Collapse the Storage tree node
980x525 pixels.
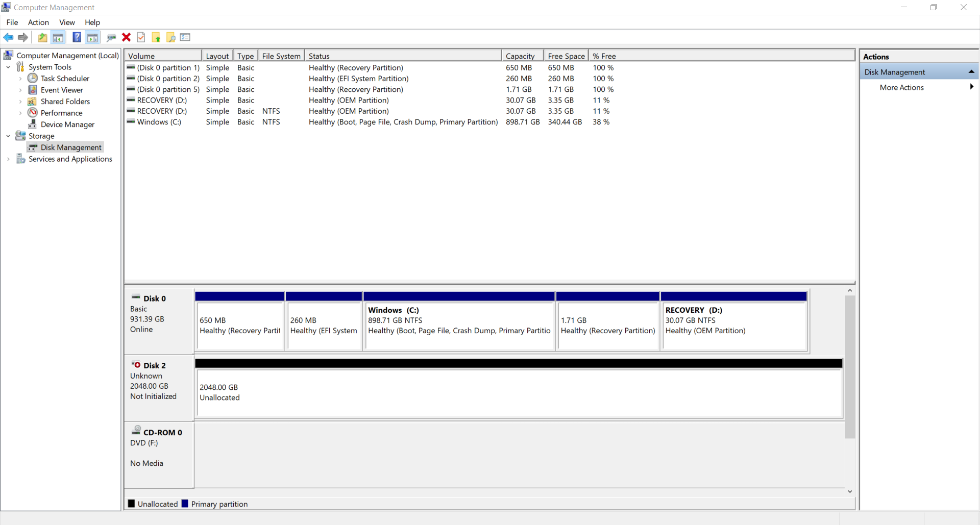(8, 136)
